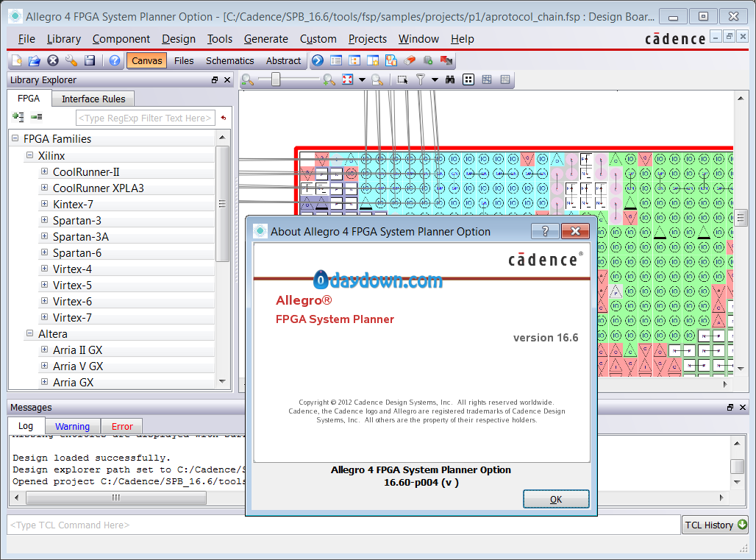Image resolution: width=756 pixels, height=560 pixels.
Task: Click the red arrows swap toolbar icon
Action: [446, 60]
